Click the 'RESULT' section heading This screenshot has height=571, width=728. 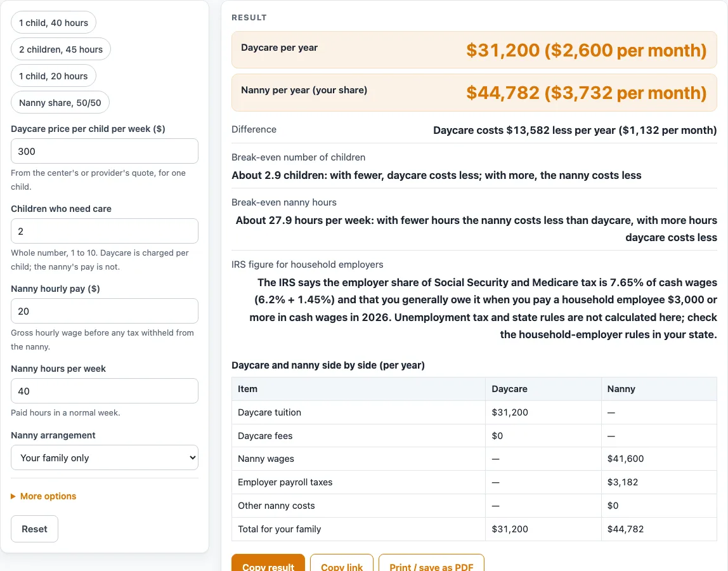pos(249,18)
